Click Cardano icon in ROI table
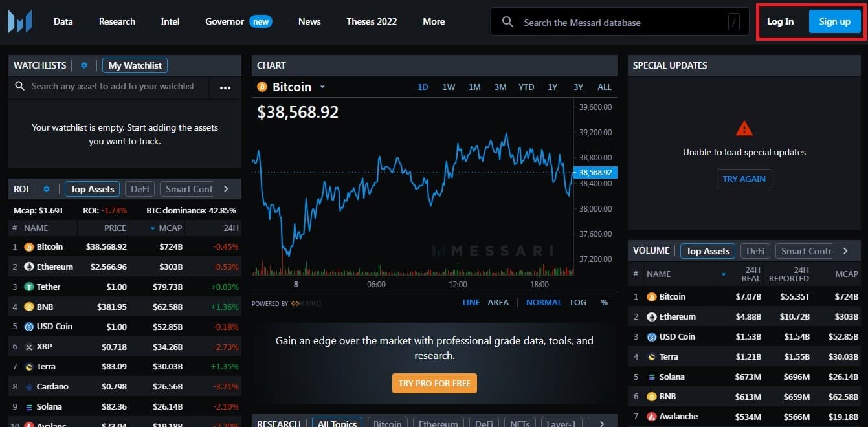The image size is (868, 427). coord(28,387)
